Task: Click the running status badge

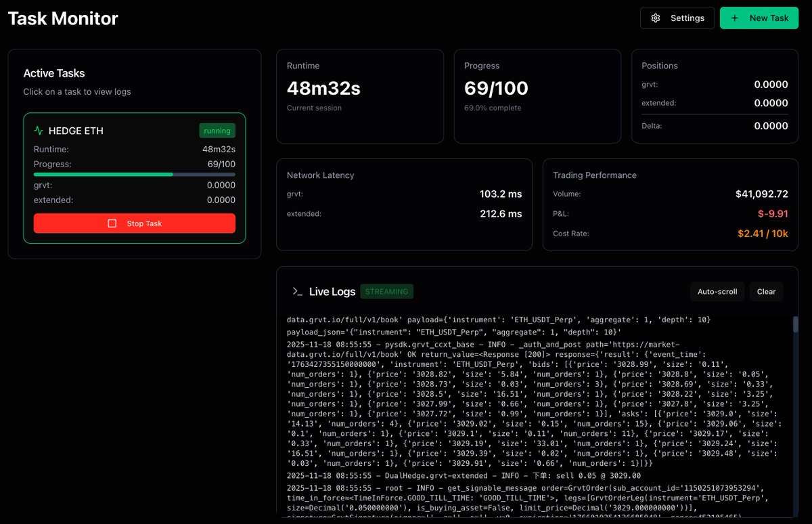Action: pyautogui.click(x=217, y=131)
